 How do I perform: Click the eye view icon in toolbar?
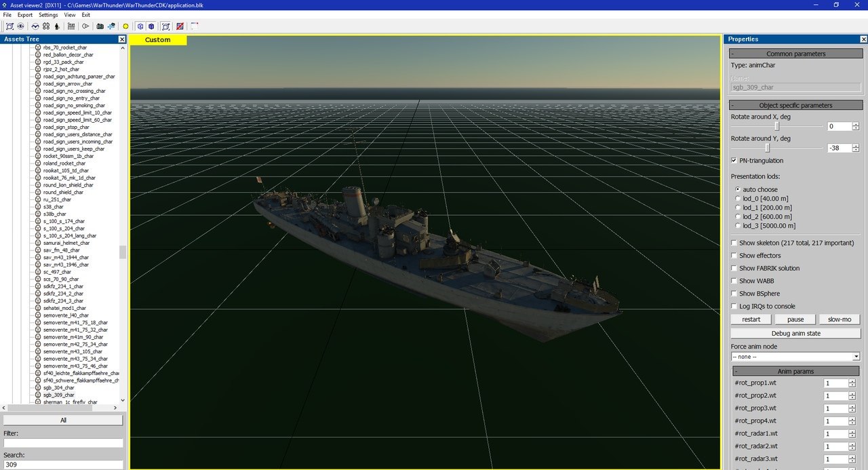(x=21, y=26)
